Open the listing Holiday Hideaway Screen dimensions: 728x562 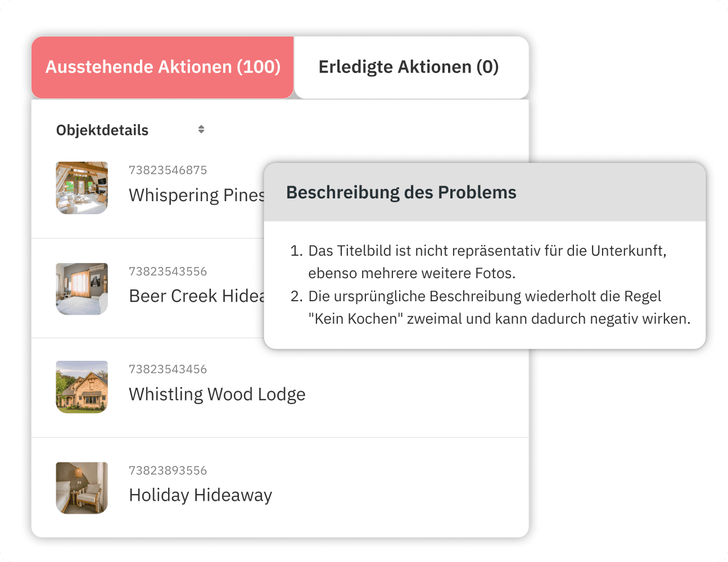click(201, 495)
